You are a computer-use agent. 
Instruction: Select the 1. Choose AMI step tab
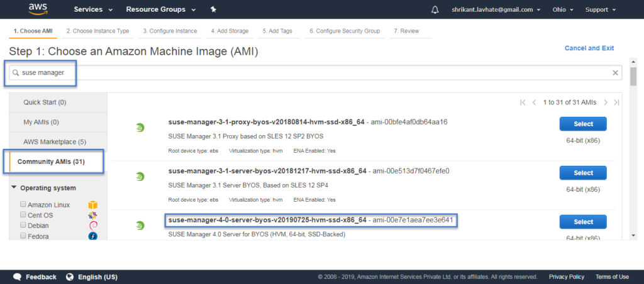point(33,31)
